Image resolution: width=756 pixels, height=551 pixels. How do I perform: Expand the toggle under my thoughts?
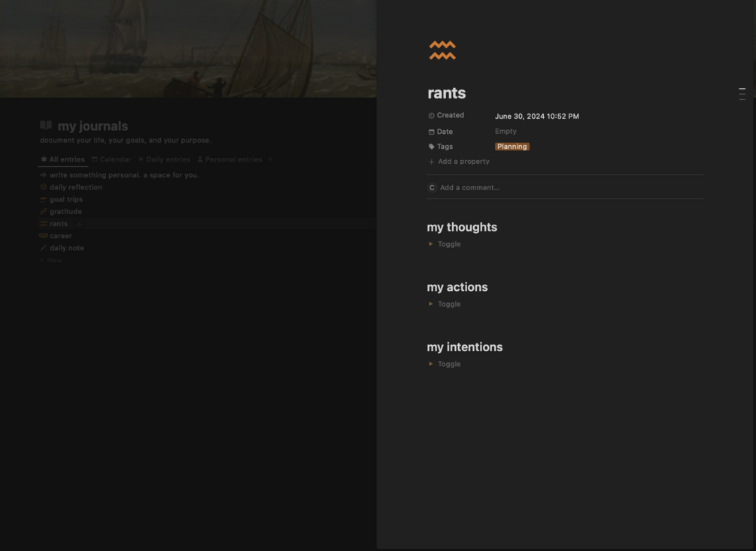tap(430, 244)
